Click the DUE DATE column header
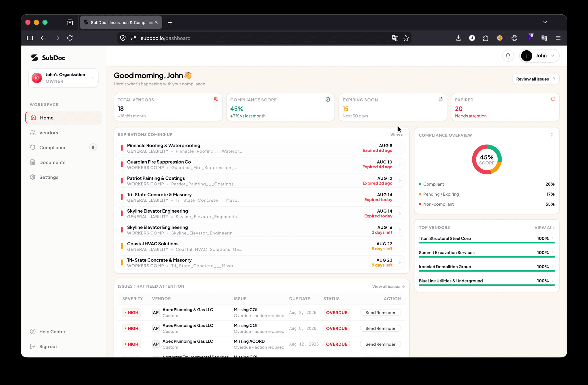 pyautogui.click(x=299, y=299)
